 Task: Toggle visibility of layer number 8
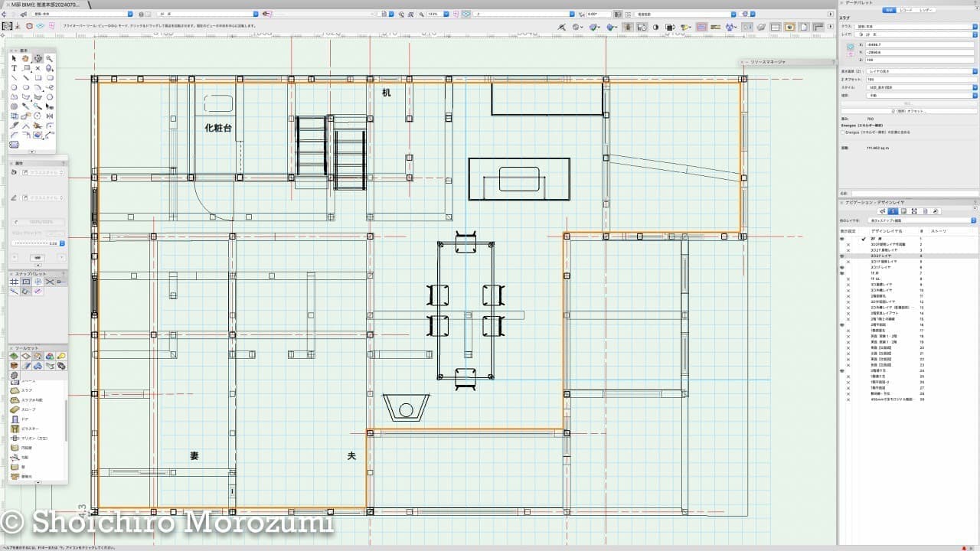[x=848, y=279]
